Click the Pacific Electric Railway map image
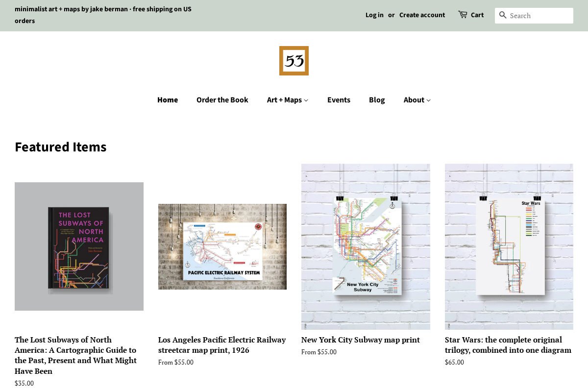 coord(222,246)
